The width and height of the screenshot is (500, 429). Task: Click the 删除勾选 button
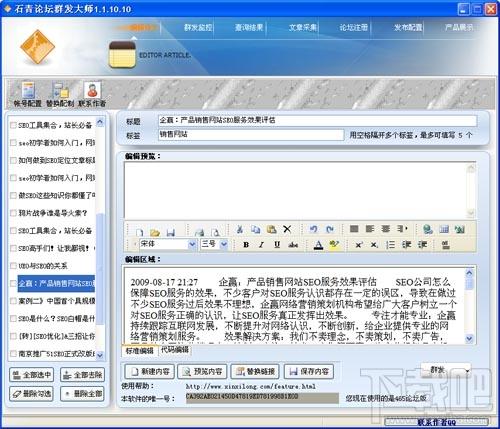(x=32, y=394)
